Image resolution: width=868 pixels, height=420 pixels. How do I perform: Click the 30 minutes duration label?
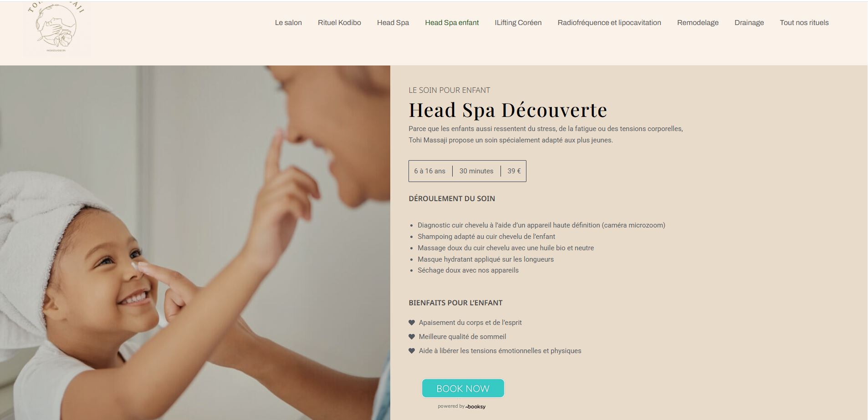[476, 171]
